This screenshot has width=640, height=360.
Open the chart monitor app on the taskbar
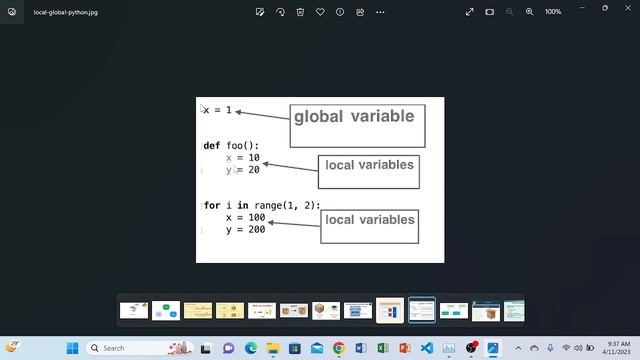coord(449,348)
